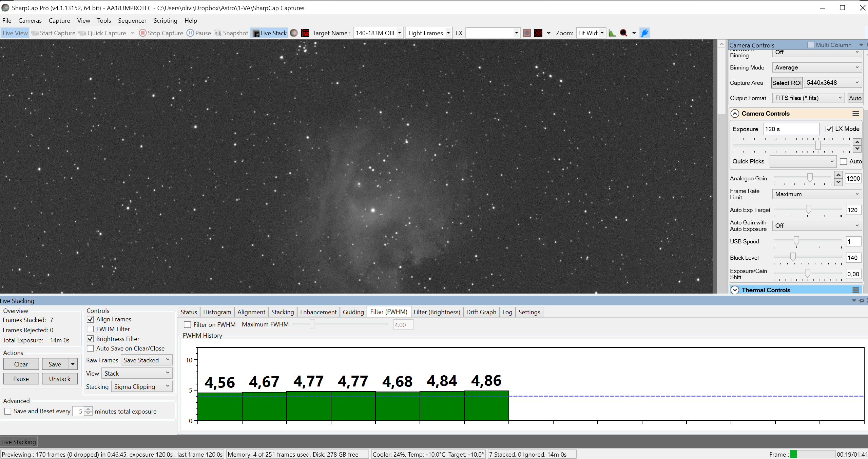Open the Stacking algorithm Sigma Clipping dropdown
868x459 pixels.
(x=142, y=386)
